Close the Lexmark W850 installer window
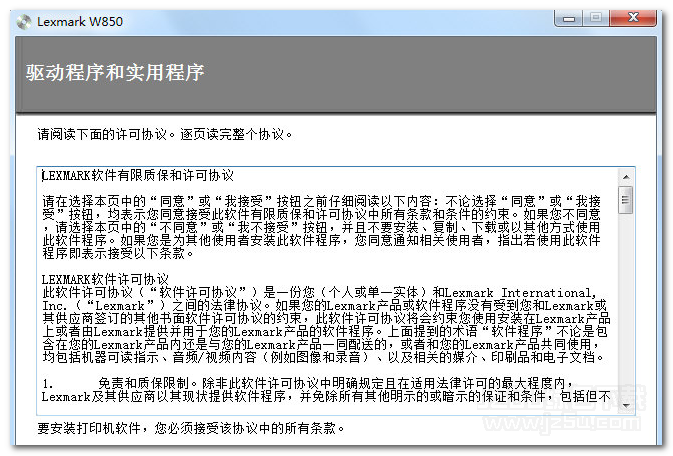This screenshot has height=456, width=673. coord(633,18)
